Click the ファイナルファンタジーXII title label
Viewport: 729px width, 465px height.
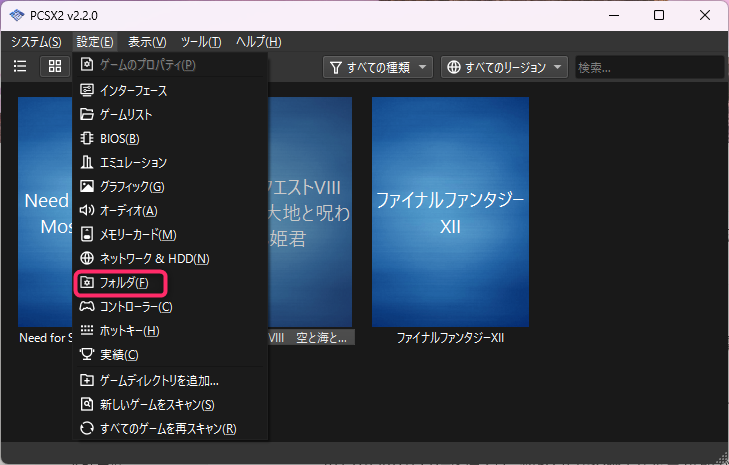tap(450, 338)
